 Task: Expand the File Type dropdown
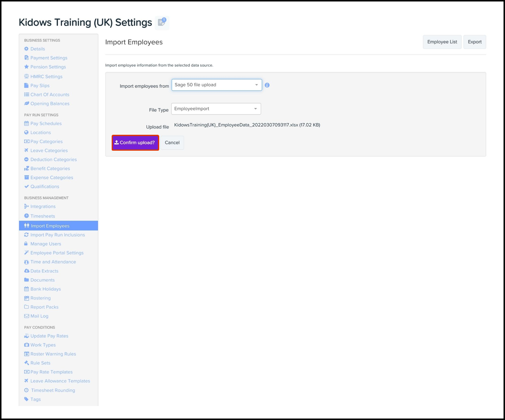[x=216, y=109]
